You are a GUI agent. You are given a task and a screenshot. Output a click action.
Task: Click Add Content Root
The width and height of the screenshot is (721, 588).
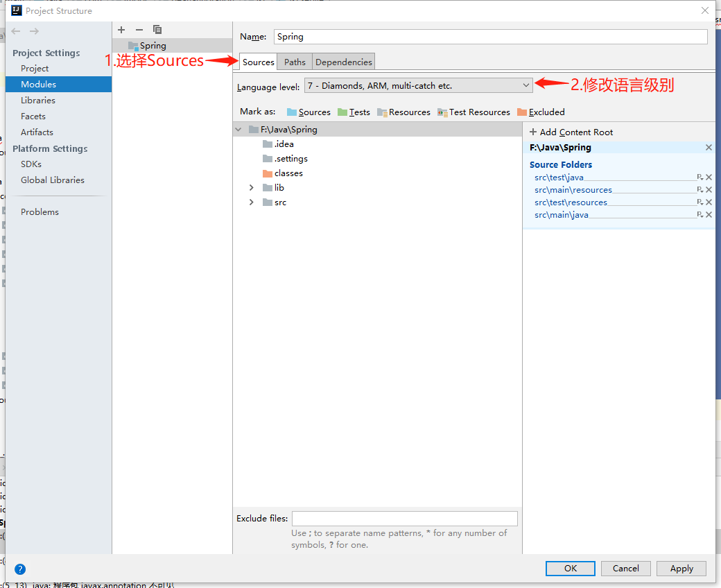[571, 132]
